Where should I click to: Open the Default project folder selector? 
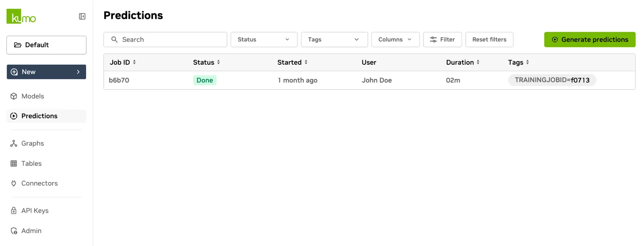[x=46, y=45]
